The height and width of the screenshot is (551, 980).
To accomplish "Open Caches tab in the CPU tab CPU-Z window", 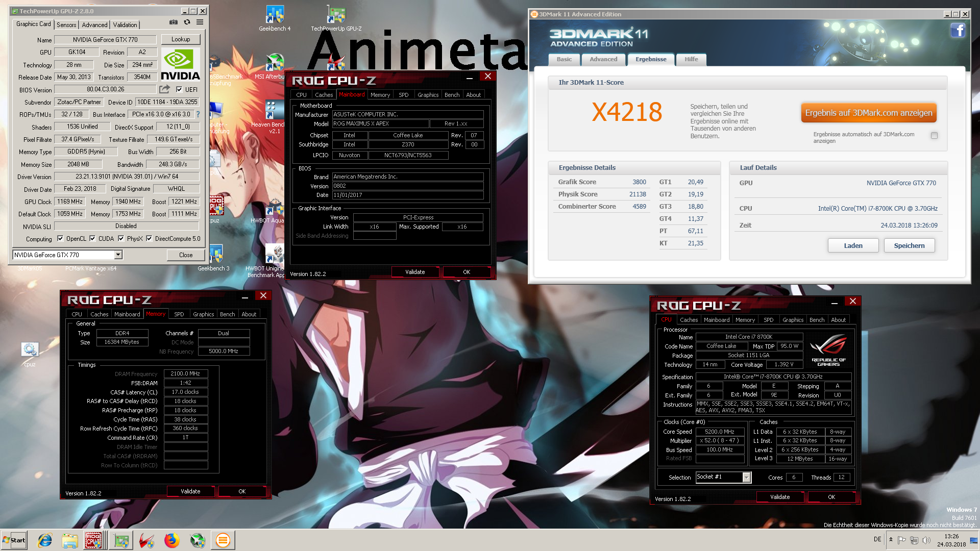I will click(689, 320).
